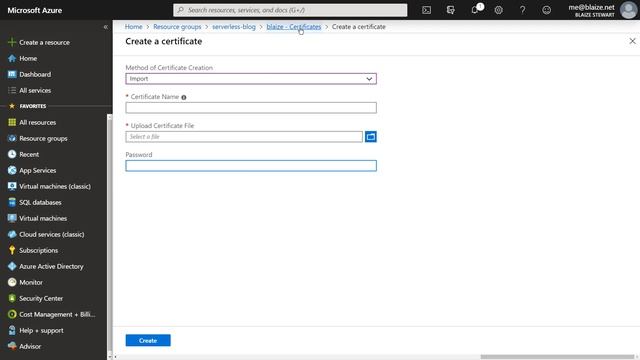Click the SQL databases icon

click(12, 202)
